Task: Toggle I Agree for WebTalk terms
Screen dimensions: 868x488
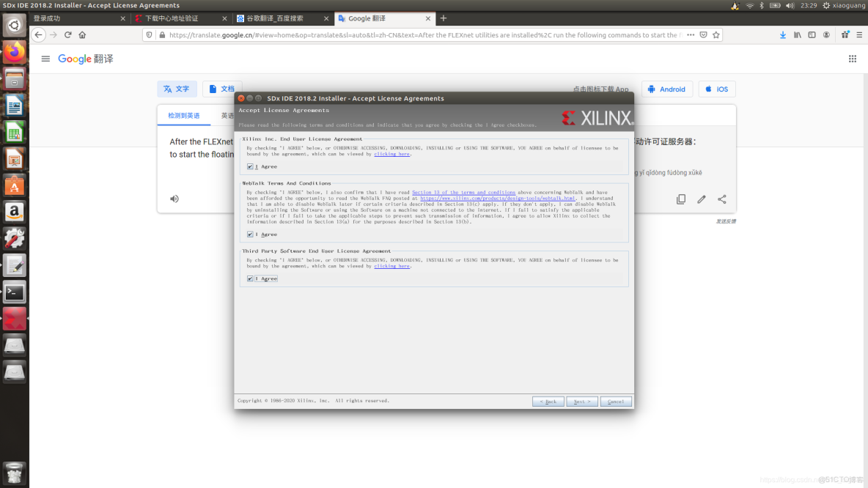Action: 250,234
